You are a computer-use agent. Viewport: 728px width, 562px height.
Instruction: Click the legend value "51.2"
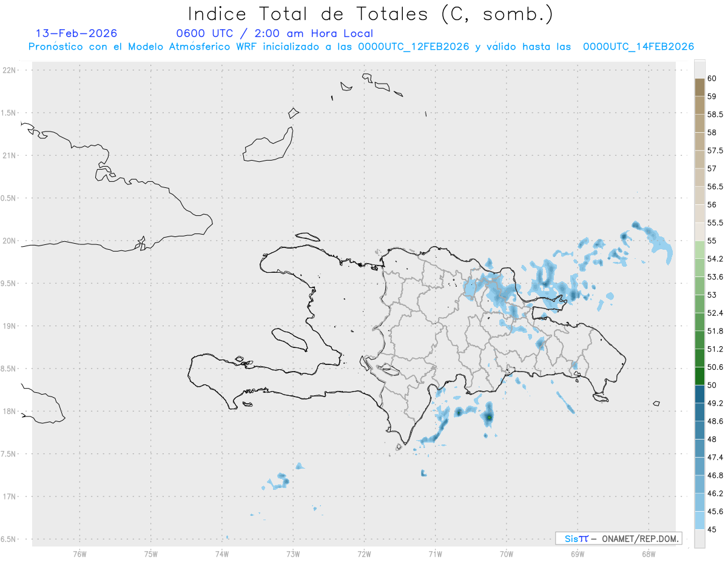(715, 349)
